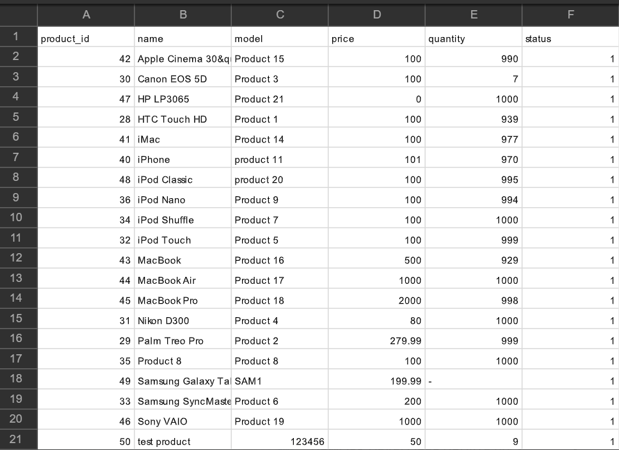Click model cell 'Product 15'
This screenshot has height=450, width=619.
(x=280, y=57)
